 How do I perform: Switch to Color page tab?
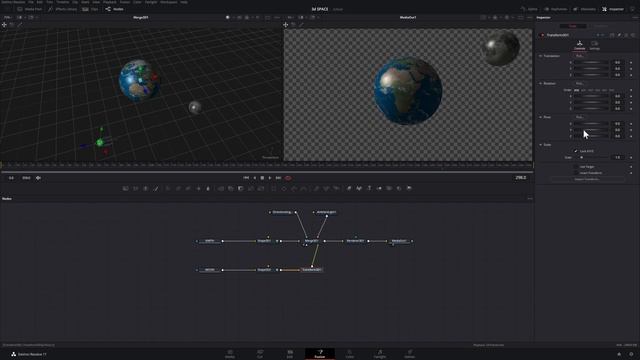(350, 354)
